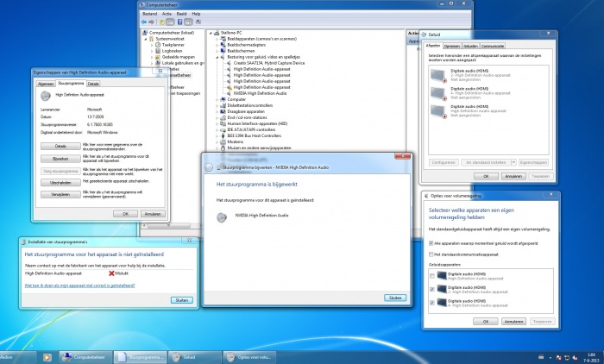Viewport: 604px width, 364px height.
Task: Open Communicatie tab in Geluid
Action: coord(493,46)
